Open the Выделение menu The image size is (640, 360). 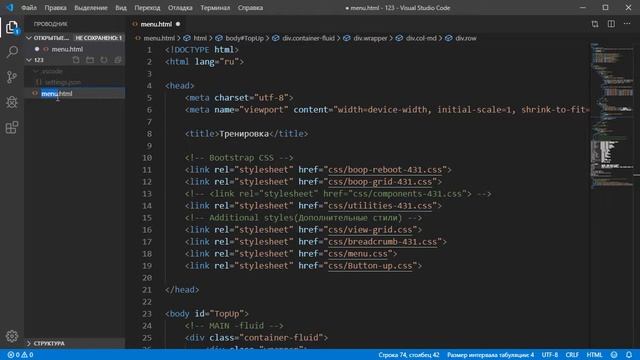tap(91, 8)
